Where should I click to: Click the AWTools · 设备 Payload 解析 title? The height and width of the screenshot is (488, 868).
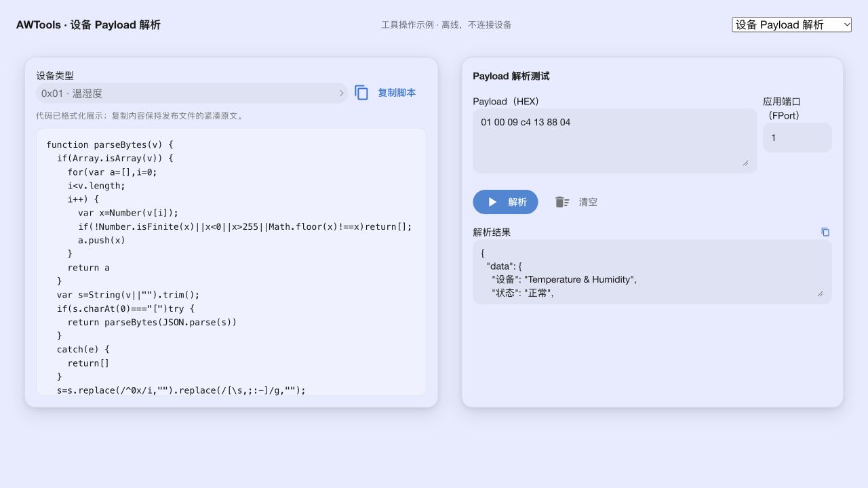pos(88,25)
